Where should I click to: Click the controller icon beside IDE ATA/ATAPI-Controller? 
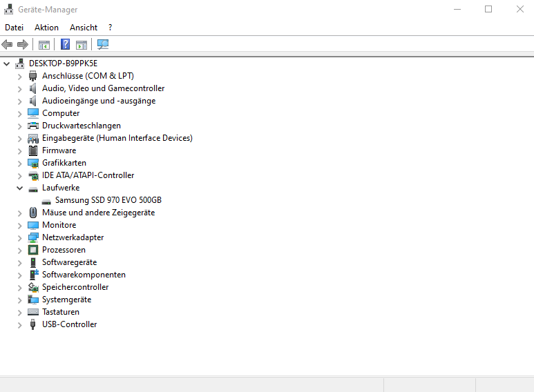33,175
